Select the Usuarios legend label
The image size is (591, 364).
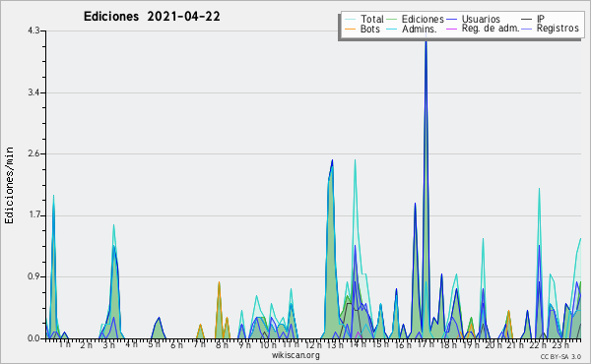click(x=481, y=19)
